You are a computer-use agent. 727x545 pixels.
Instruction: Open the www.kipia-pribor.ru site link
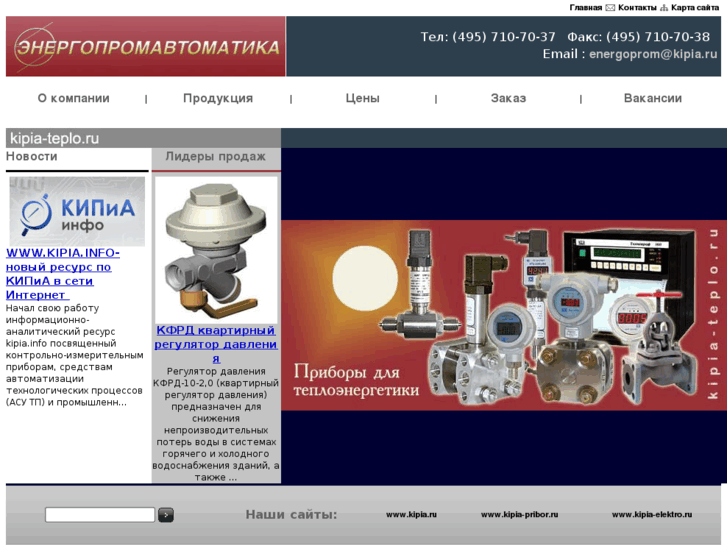pos(519,514)
